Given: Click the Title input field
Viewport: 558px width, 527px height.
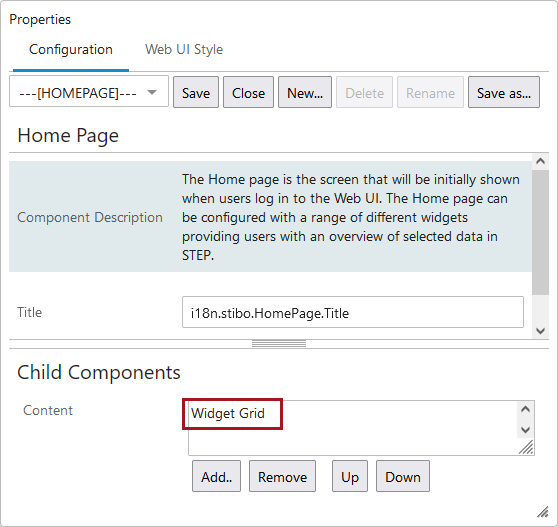Looking at the screenshot, I should pyautogui.click(x=353, y=312).
